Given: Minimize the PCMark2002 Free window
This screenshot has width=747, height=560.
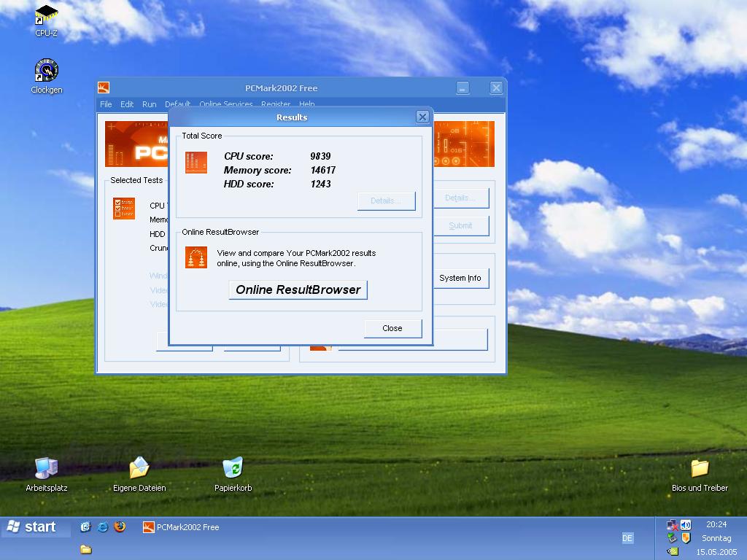Looking at the screenshot, I should pos(462,87).
